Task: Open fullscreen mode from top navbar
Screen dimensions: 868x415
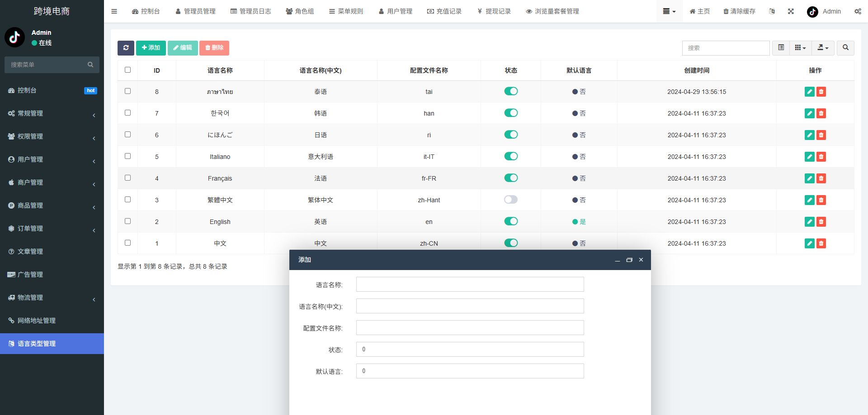Action: click(x=791, y=11)
